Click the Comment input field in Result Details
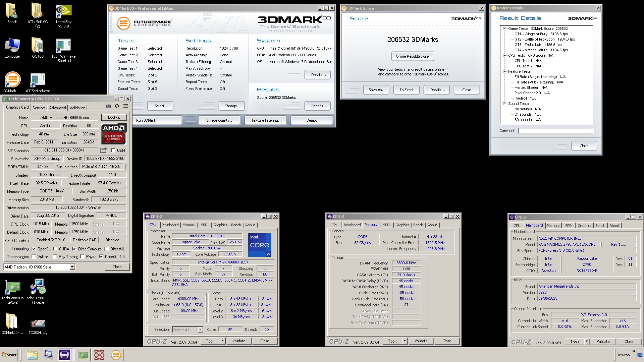 tap(555, 131)
